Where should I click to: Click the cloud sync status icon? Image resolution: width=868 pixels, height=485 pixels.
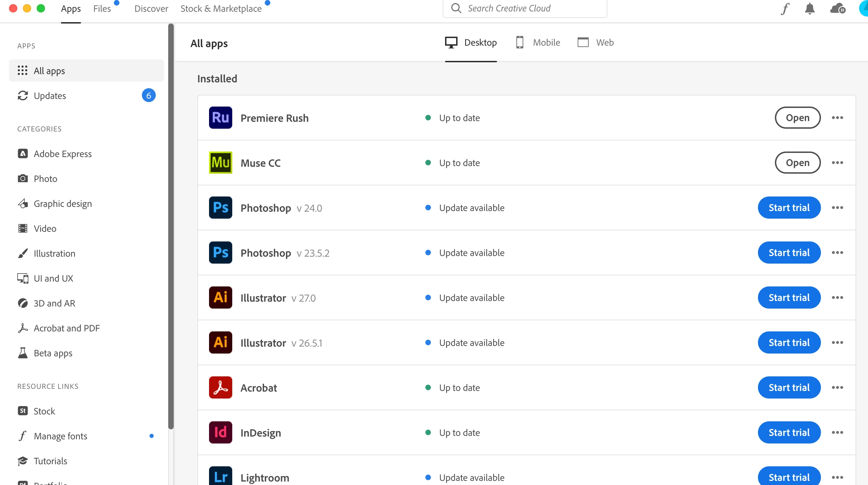[x=838, y=9]
